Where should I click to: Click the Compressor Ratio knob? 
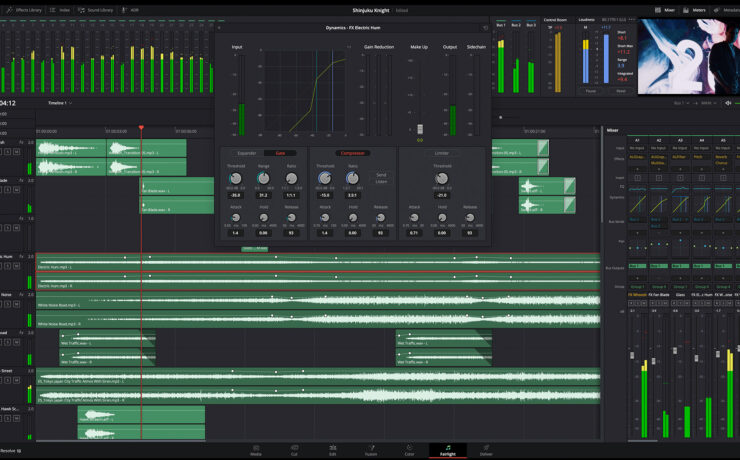[x=352, y=178]
